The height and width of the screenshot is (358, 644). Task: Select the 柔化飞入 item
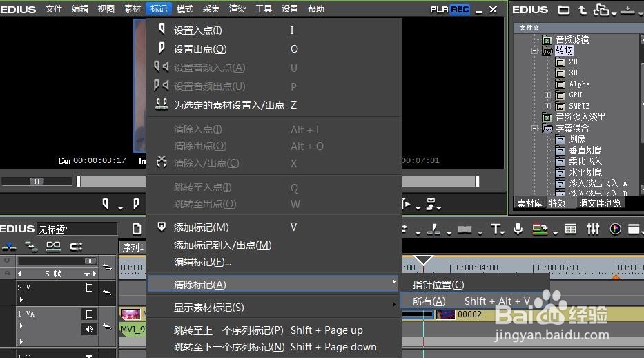point(585,161)
